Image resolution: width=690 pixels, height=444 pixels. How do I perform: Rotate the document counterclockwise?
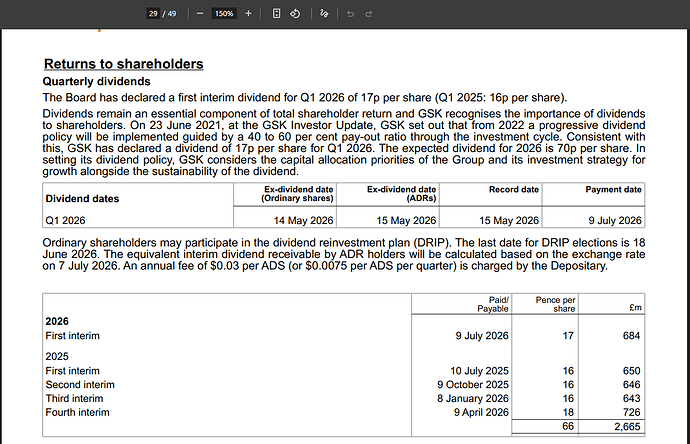click(x=295, y=14)
